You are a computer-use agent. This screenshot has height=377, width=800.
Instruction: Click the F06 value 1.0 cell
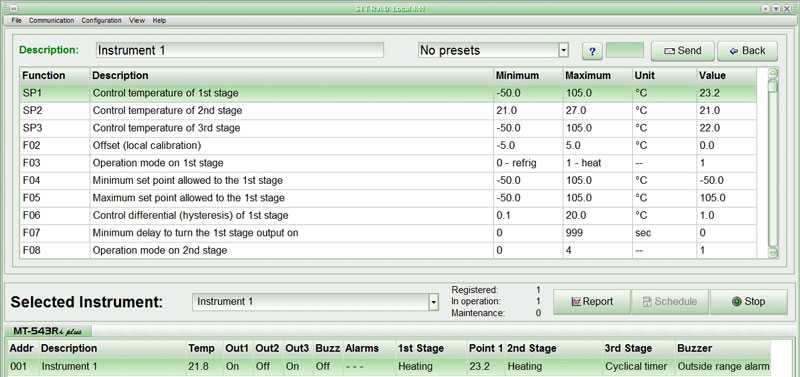(x=726, y=215)
